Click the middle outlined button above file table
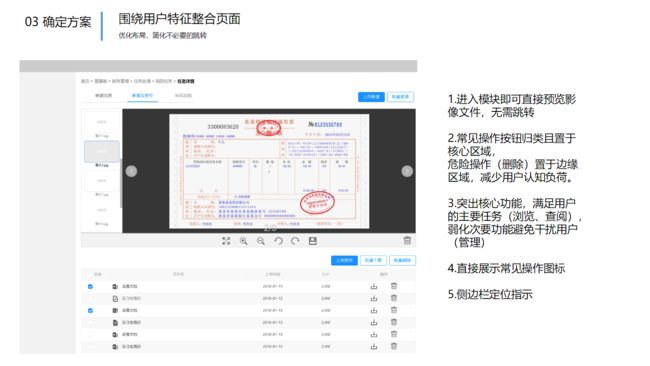Viewport: 650px width, 366px height. (x=373, y=260)
